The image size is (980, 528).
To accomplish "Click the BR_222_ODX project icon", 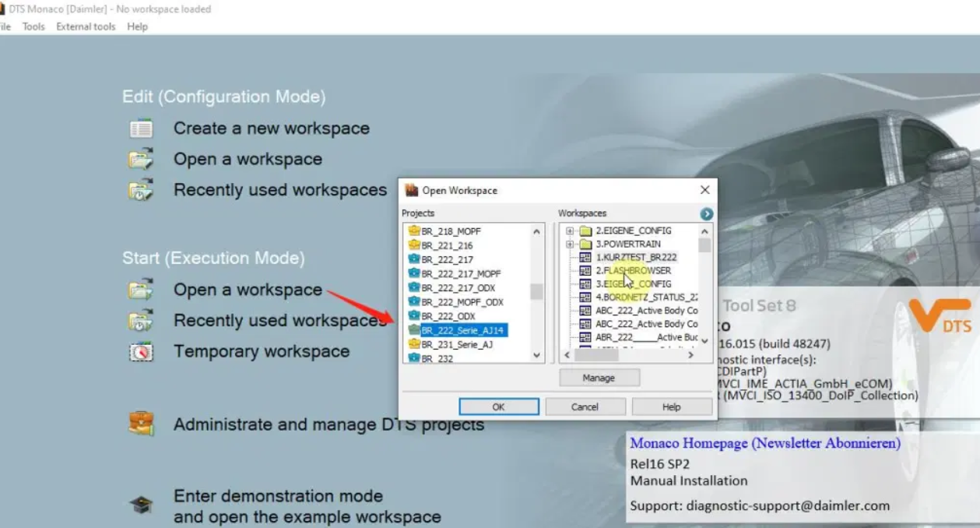I will point(414,316).
